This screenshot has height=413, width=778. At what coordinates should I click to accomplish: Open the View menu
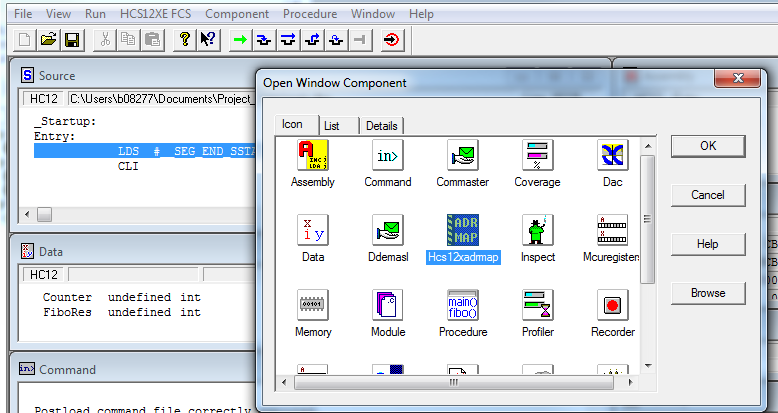pos(58,14)
